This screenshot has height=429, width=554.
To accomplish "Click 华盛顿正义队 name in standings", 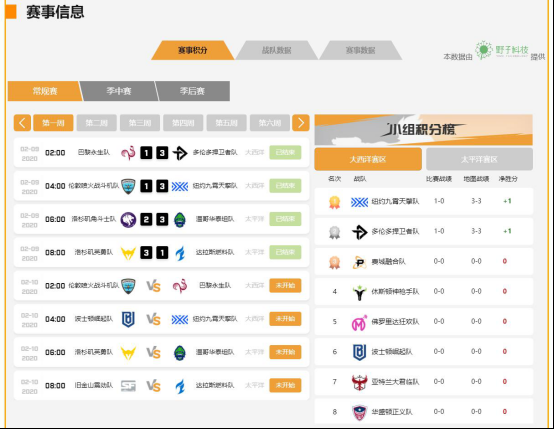I will (391, 412).
